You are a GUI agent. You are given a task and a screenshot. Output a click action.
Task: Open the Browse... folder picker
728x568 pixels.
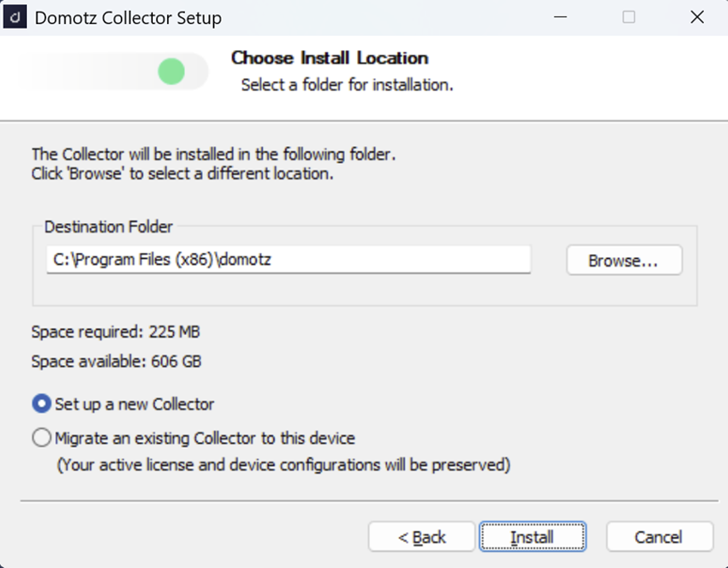[x=624, y=260]
